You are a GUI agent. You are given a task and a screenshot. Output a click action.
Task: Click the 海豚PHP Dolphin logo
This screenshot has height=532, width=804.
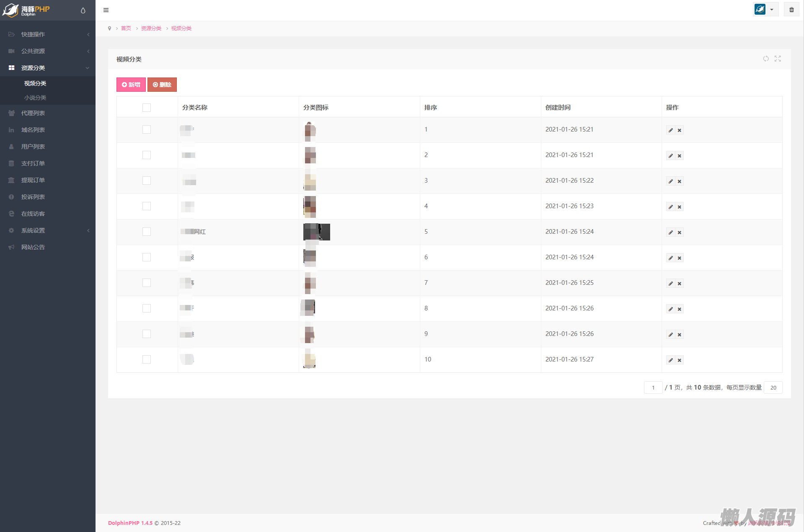click(x=26, y=10)
